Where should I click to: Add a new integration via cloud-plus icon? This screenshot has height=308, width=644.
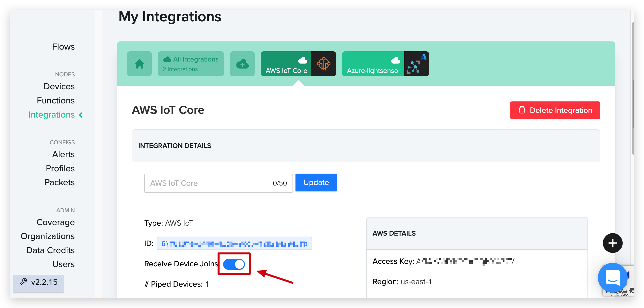242,64
